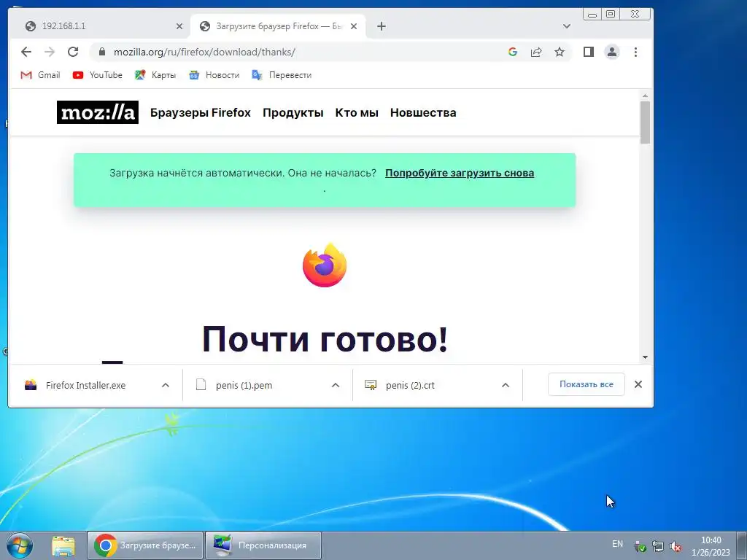
Task: Expand options for penis (1).pem
Action: [x=336, y=385]
